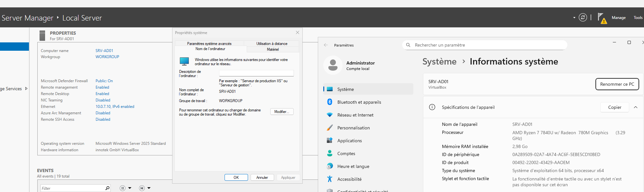Click the Système breadcrumb link

(x=439, y=61)
